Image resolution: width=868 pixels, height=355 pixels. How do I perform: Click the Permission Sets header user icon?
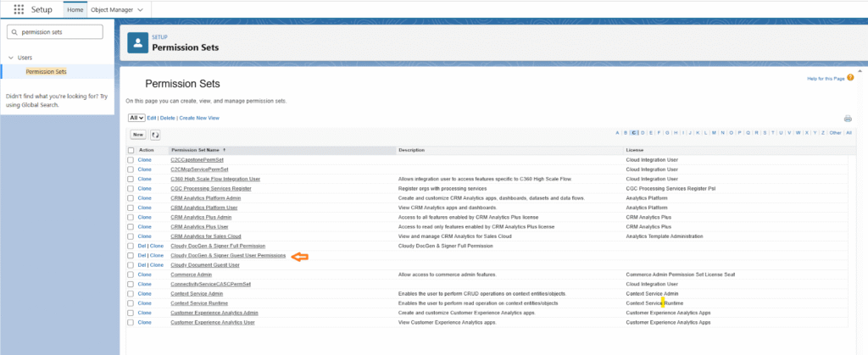[x=138, y=43]
